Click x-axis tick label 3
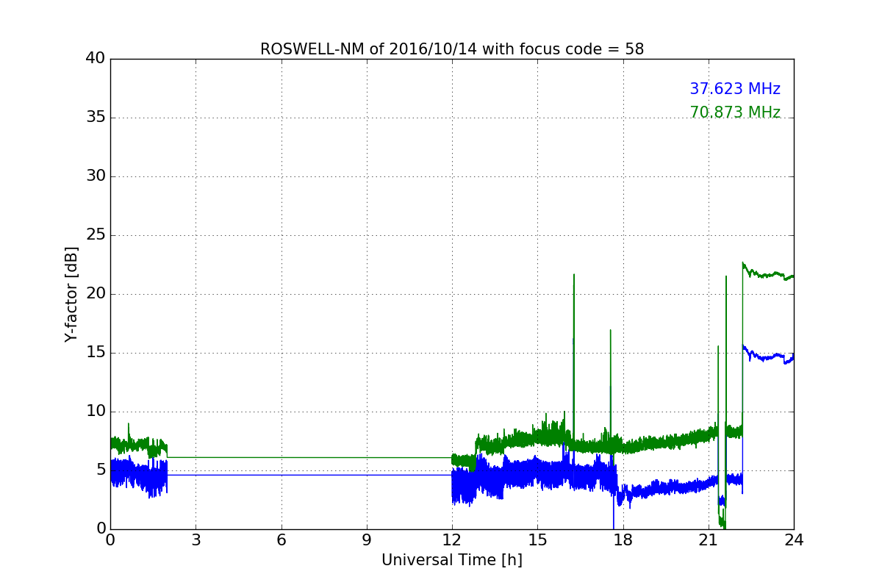The width and height of the screenshot is (882, 588). [x=196, y=540]
